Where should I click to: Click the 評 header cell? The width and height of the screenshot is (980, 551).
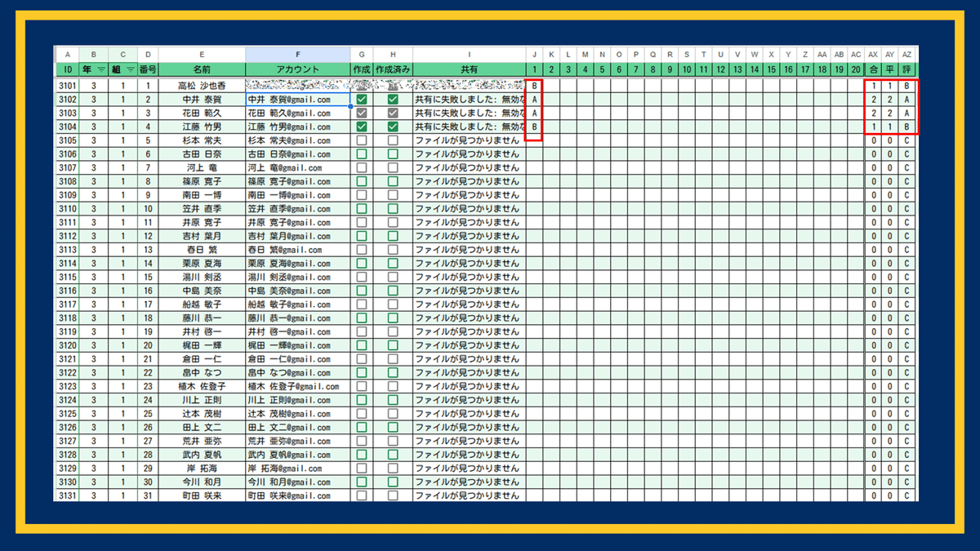[x=907, y=69]
